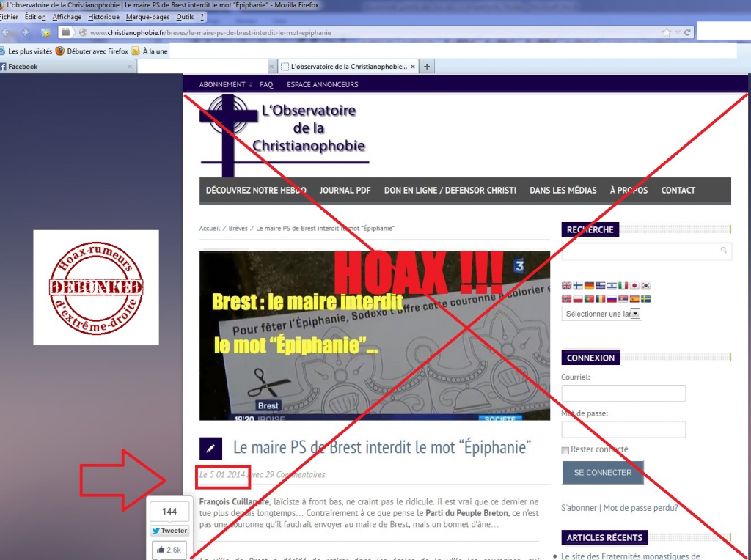Click the browser forward arrow

point(25,32)
